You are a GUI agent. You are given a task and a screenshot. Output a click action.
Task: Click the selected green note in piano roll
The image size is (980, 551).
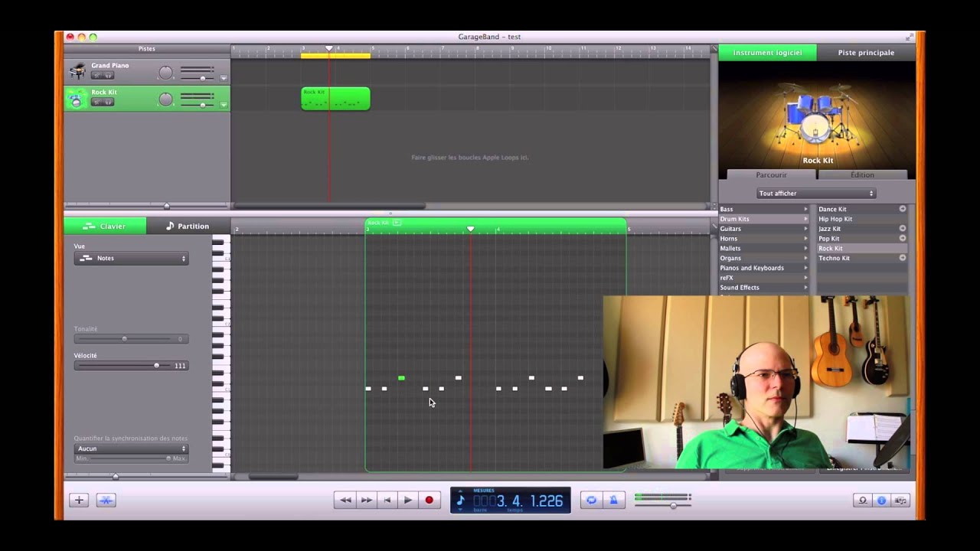(x=401, y=378)
